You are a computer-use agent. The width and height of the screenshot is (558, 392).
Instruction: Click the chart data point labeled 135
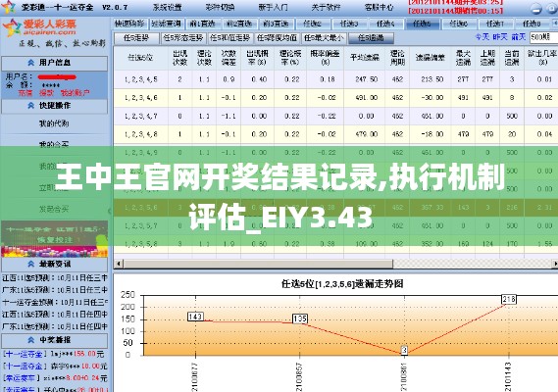(300, 318)
